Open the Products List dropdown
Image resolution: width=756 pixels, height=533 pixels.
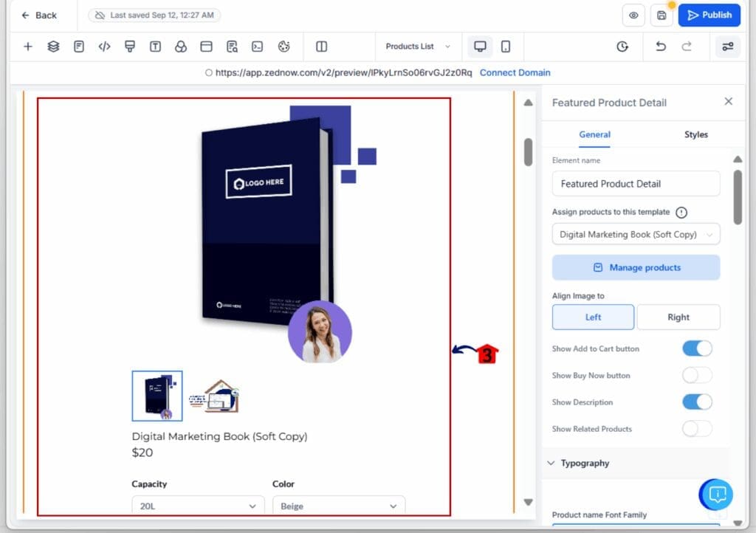tap(418, 46)
